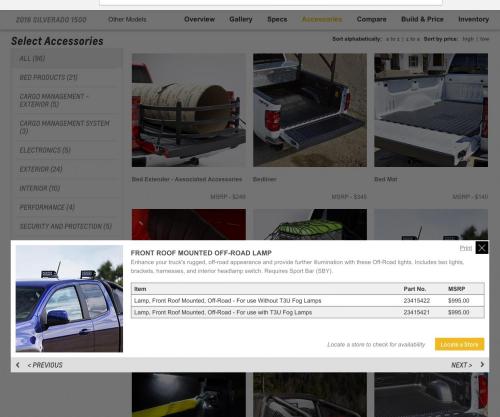Go to the Next accessory

point(462,365)
